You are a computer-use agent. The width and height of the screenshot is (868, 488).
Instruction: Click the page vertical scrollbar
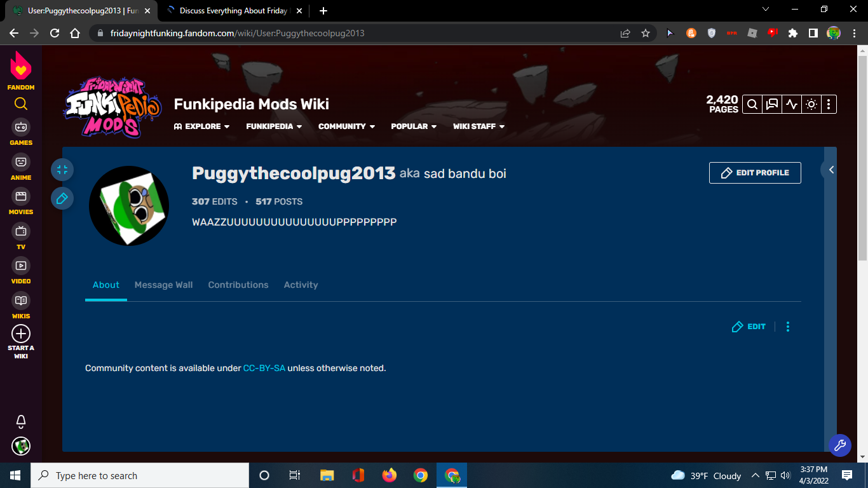tap(862, 158)
